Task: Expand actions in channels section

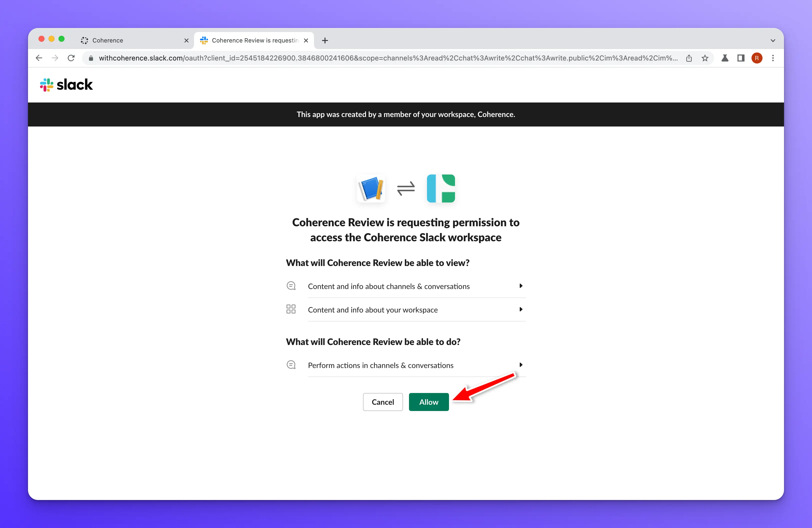Action: (x=521, y=365)
